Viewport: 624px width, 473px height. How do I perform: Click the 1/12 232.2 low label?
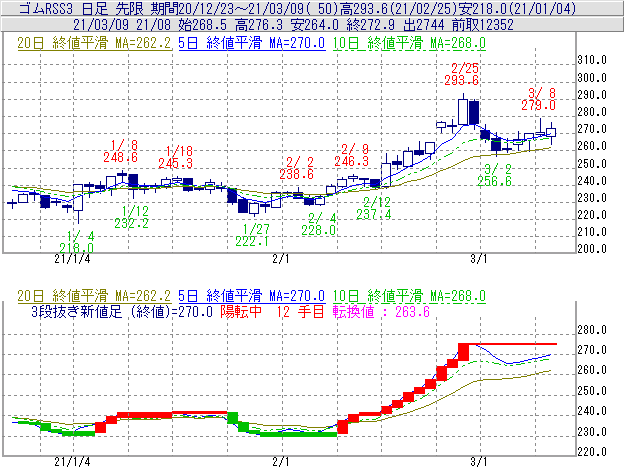(132, 217)
